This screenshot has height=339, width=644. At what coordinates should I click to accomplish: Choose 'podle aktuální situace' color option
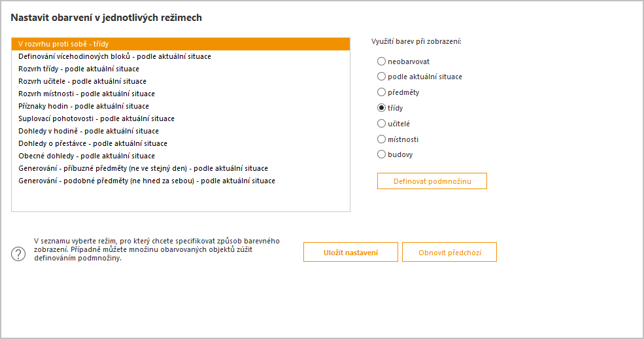click(x=381, y=77)
